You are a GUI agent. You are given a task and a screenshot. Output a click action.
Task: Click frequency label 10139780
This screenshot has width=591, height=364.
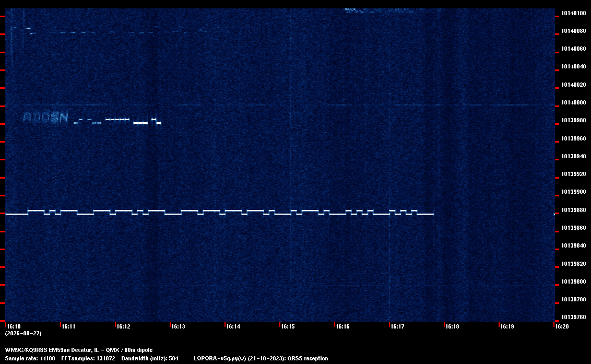tap(574, 299)
